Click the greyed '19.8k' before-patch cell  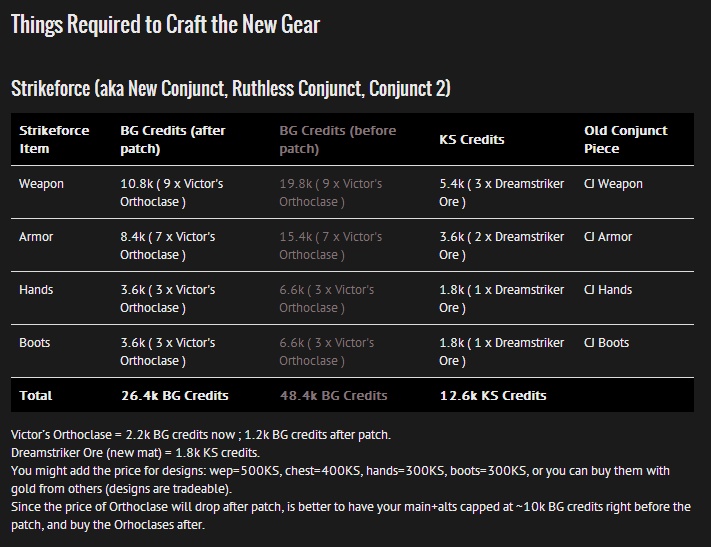(x=331, y=193)
